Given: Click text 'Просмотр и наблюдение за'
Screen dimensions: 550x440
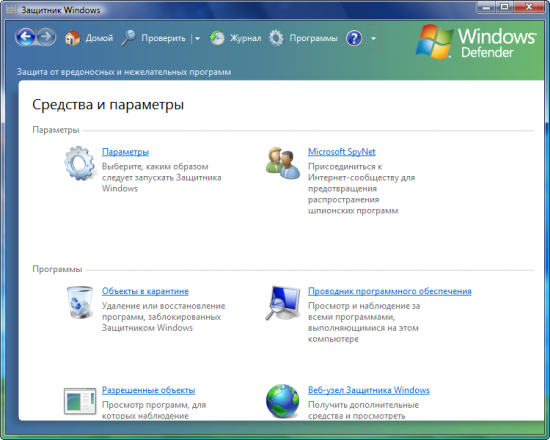Looking at the screenshot, I should 364,306.
